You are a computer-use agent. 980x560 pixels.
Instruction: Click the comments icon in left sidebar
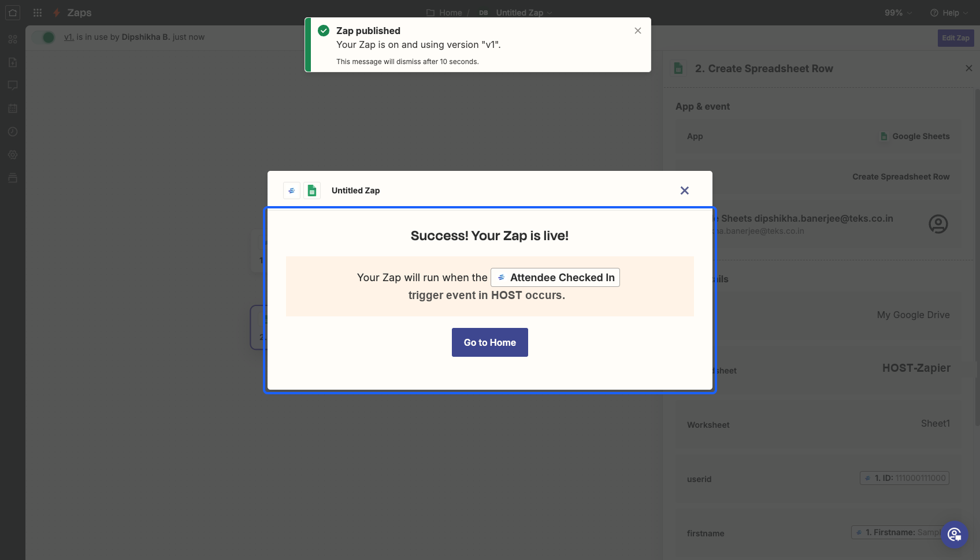tap(13, 85)
